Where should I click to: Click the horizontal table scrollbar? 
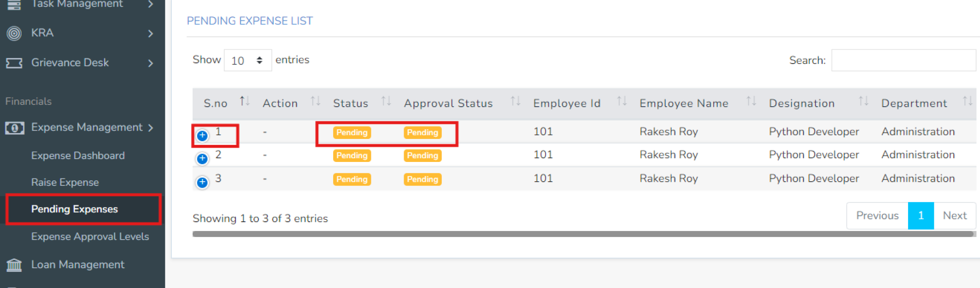tap(583, 234)
